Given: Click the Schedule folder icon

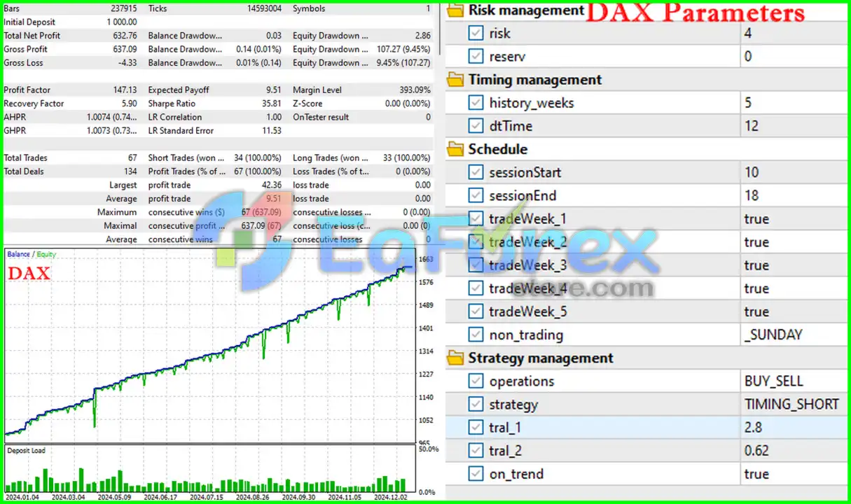Looking at the screenshot, I should (x=455, y=149).
